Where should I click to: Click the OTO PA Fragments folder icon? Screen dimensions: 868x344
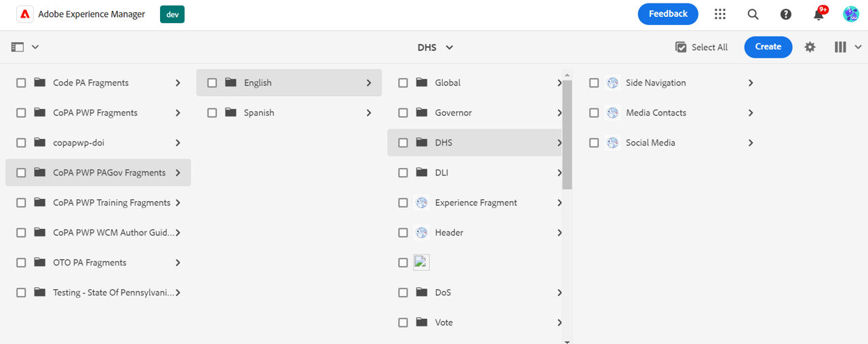(x=40, y=263)
